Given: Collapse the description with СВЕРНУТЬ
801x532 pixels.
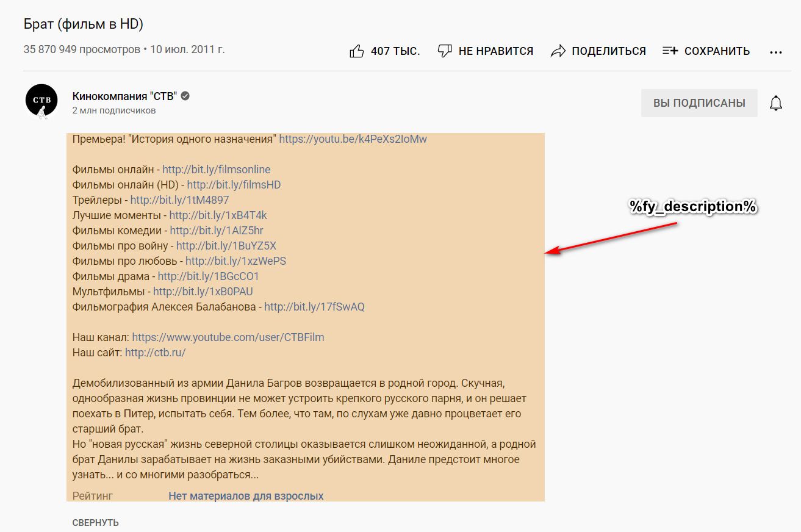Looking at the screenshot, I should click(96, 523).
